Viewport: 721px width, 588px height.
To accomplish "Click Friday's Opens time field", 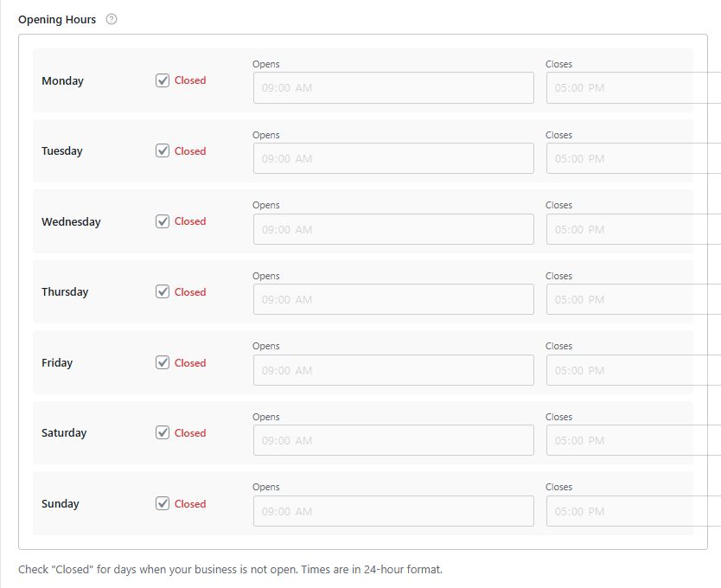I will coord(393,370).
